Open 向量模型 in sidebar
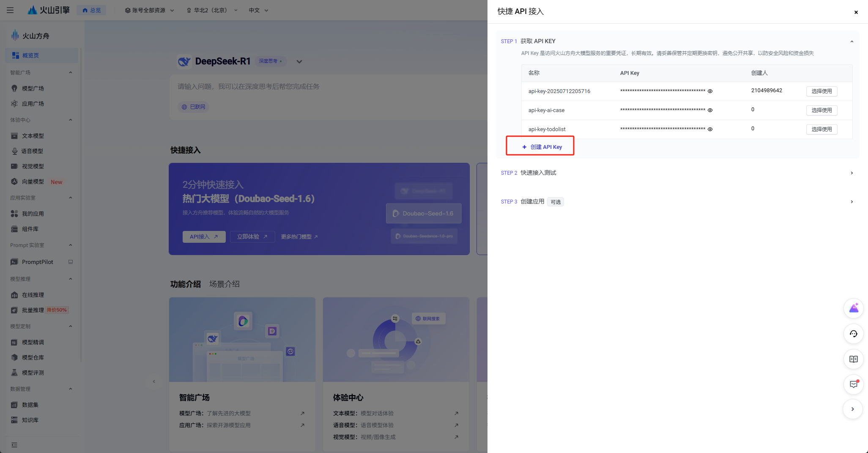 [x=33, y=181]
